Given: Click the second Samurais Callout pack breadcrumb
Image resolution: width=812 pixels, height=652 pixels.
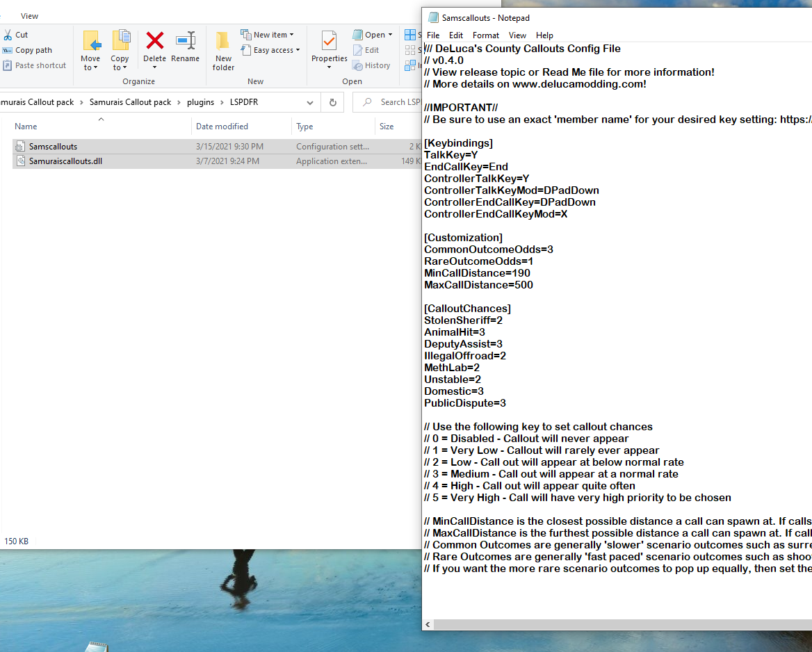Looking at the screenshot, I should (x=131, y=103).
